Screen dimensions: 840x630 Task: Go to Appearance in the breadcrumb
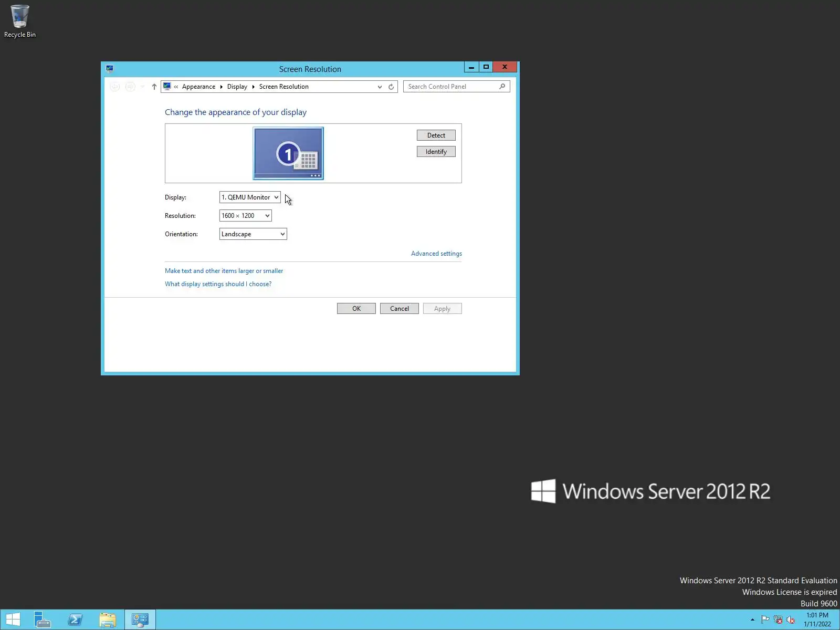click(x=198, y=87)
